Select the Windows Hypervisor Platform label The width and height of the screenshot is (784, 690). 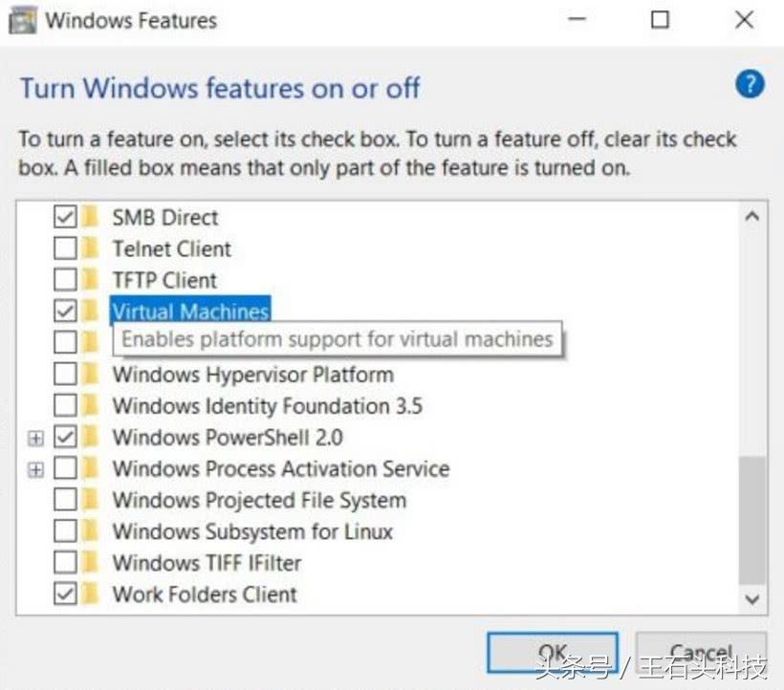pos(253,375)
